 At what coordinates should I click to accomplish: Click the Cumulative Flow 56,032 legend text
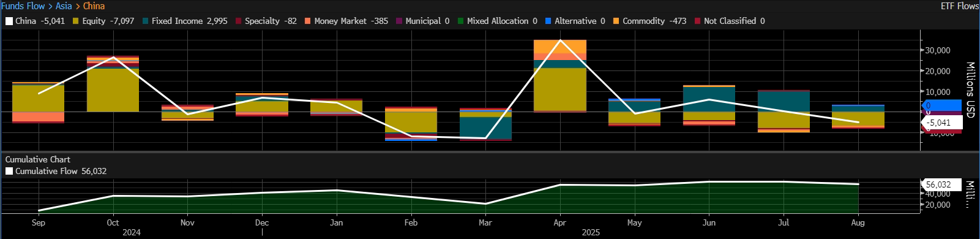click(x=61, y=171)
